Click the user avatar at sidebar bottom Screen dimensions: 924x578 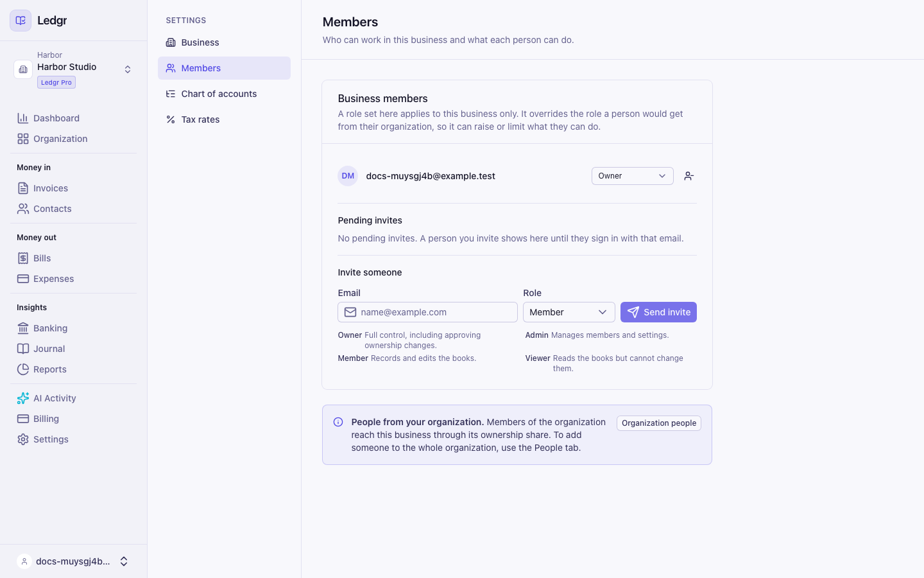pos(24,561)
